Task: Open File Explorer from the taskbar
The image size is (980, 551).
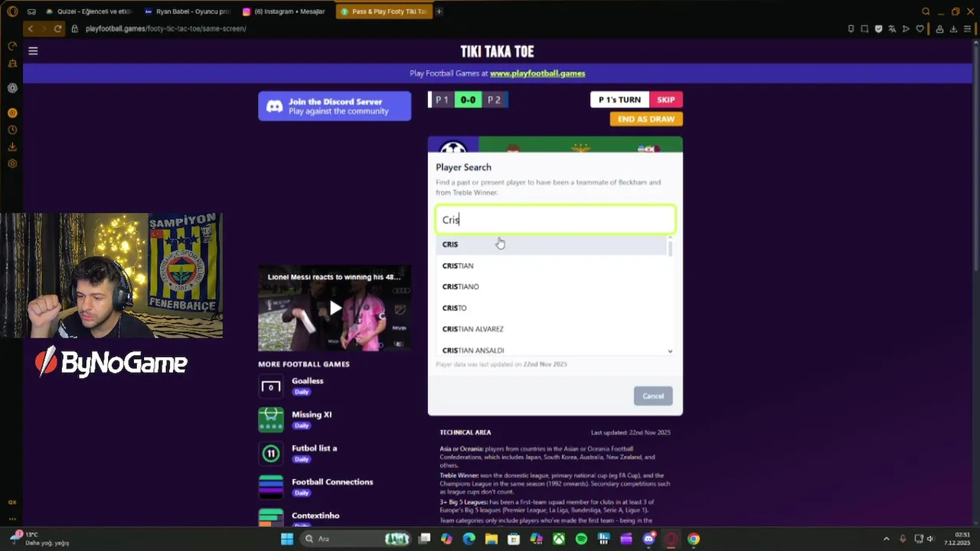Action: click(491, 539)
